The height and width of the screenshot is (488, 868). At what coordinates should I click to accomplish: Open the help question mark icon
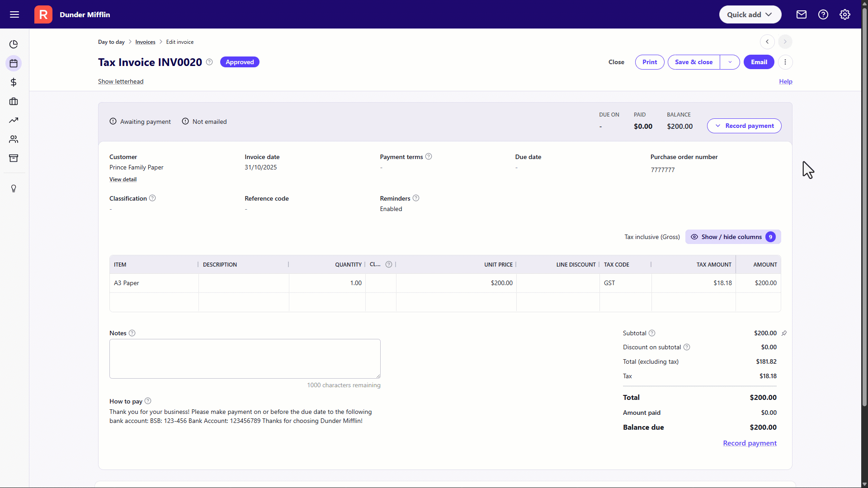pos(823,14)
